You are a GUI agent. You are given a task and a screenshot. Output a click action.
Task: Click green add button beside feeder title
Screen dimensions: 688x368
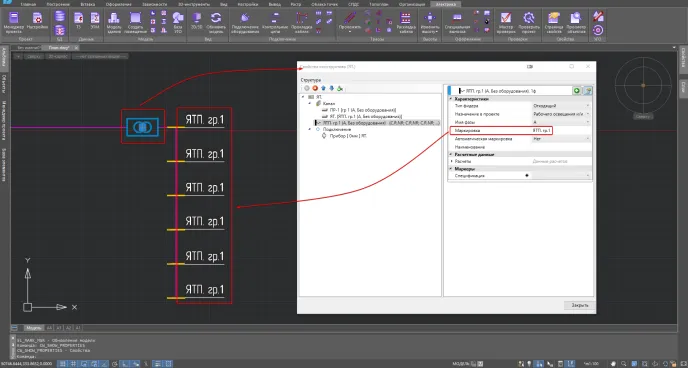(577, 91)
